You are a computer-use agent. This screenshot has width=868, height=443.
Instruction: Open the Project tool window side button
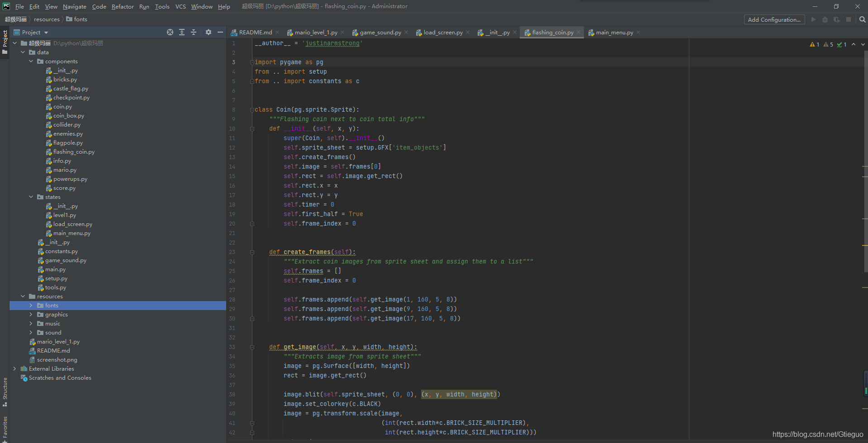(x=5, y=42)
